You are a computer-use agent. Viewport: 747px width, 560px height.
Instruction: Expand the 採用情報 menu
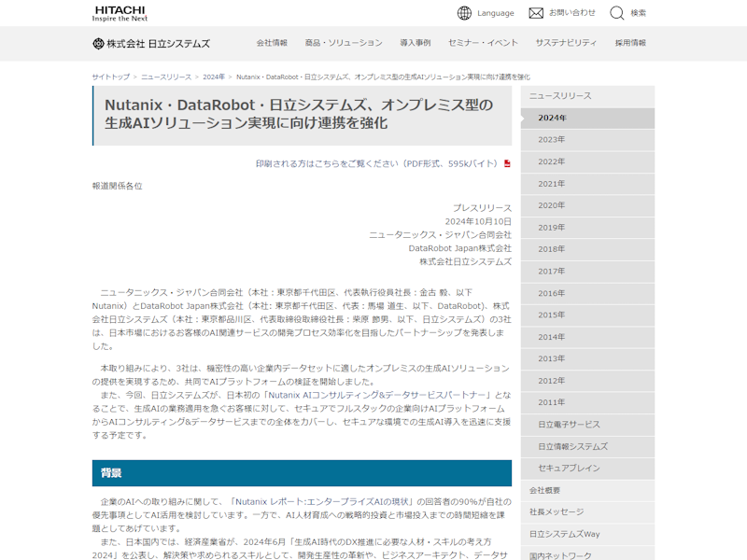click(630, 43)
